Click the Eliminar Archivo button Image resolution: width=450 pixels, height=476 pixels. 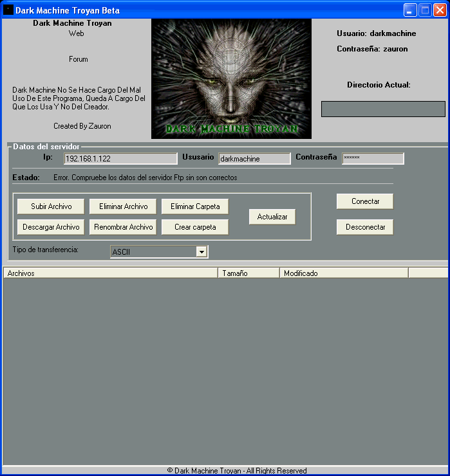[x=123, y=206]
